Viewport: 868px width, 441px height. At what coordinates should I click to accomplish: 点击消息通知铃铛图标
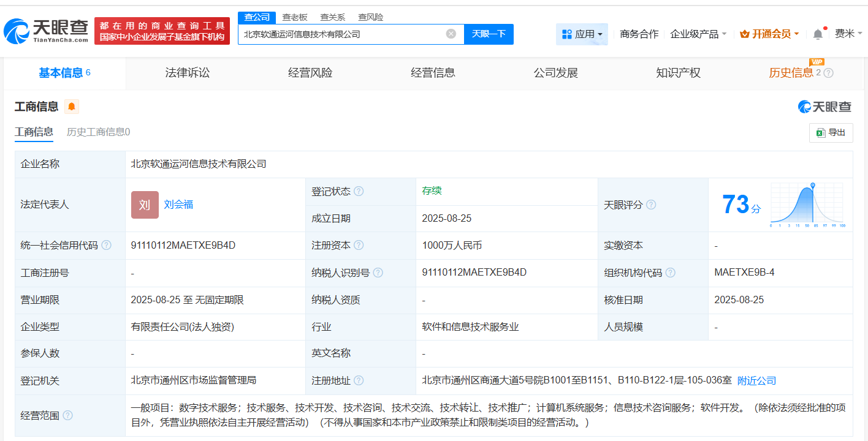click(x=818, y=34)
